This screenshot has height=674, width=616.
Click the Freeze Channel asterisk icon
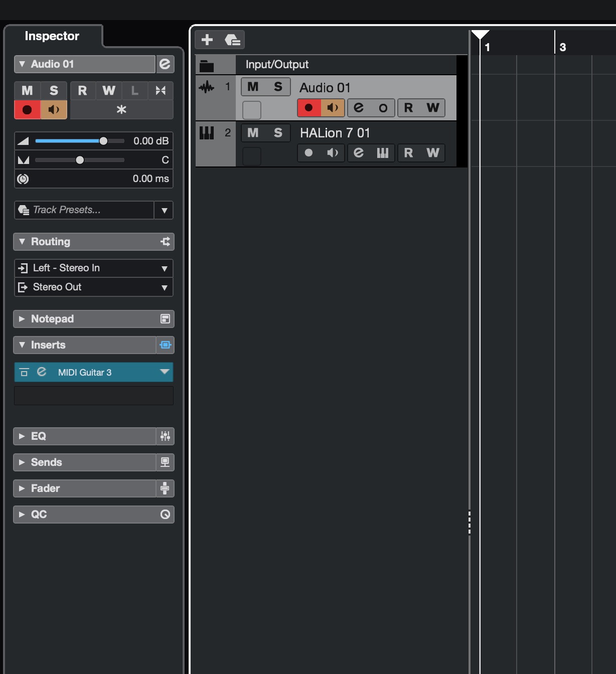tap(121, 110)
